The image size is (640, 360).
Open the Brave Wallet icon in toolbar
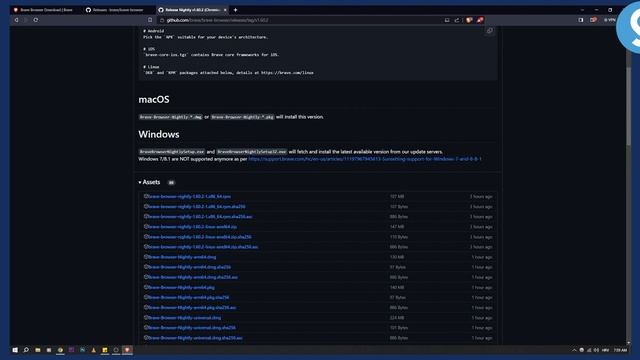593,20
